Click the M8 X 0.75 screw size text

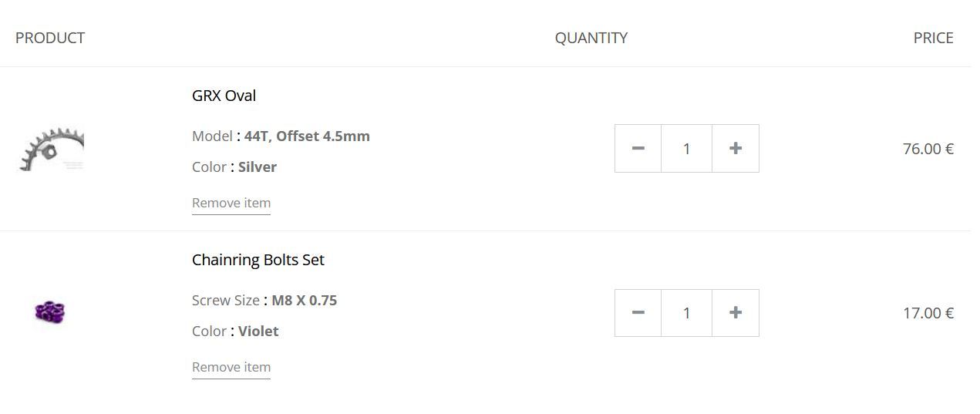point(304,301)
